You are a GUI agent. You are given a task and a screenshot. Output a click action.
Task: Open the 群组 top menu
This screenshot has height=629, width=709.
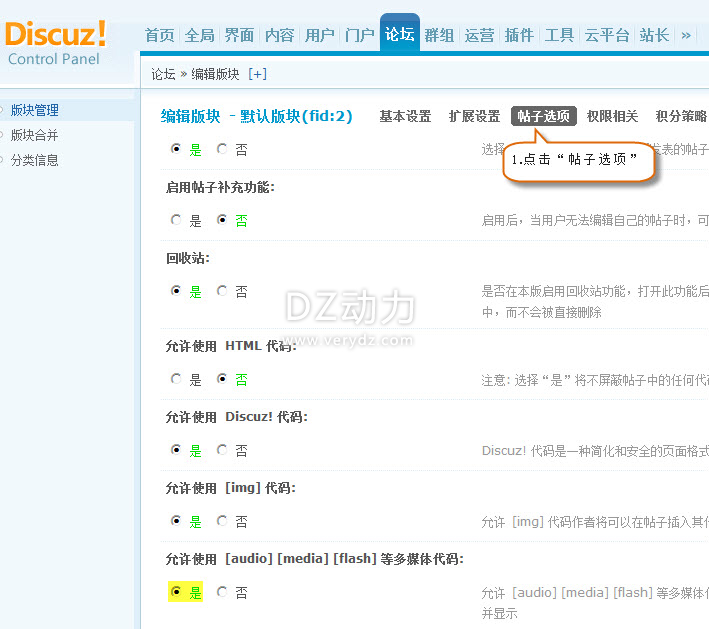[x=439, y=35]
